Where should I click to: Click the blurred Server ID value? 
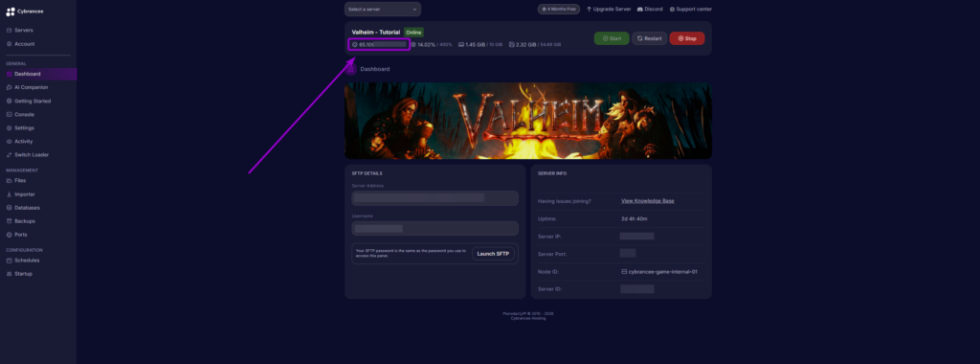[x=636, y=289]
